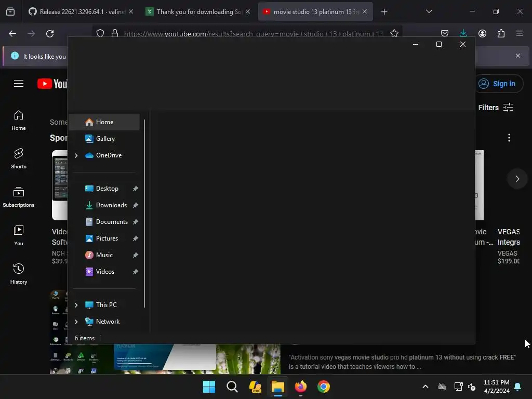Click the pin icon next to Desktop

pyautogui.click(x=136, y=189)
